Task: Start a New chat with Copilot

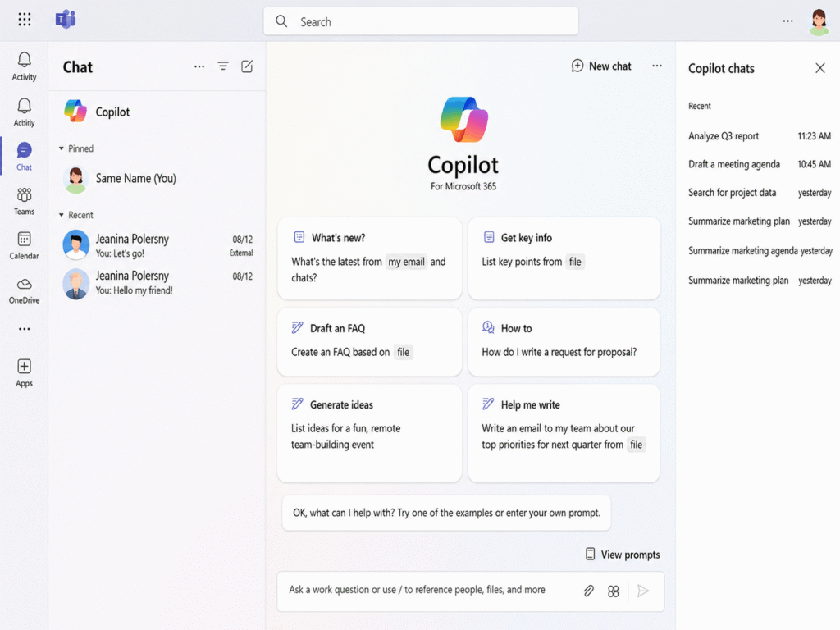Action: [x=601, y=66]
